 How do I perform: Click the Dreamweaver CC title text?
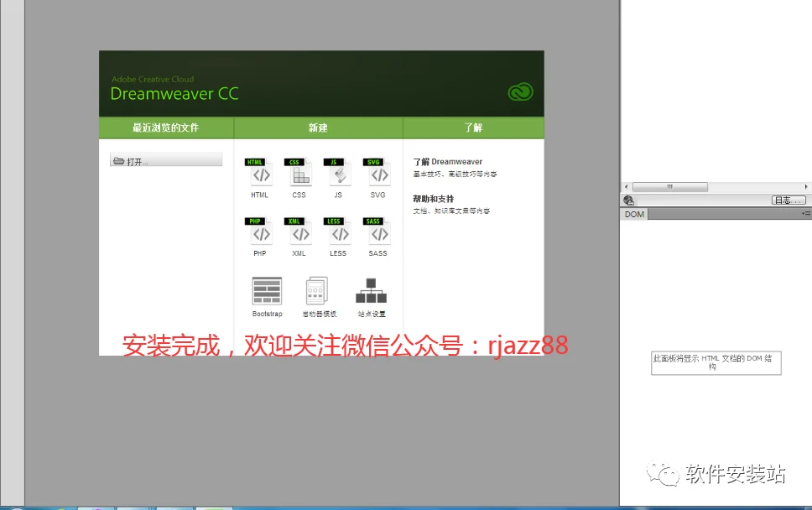[174, 94]
